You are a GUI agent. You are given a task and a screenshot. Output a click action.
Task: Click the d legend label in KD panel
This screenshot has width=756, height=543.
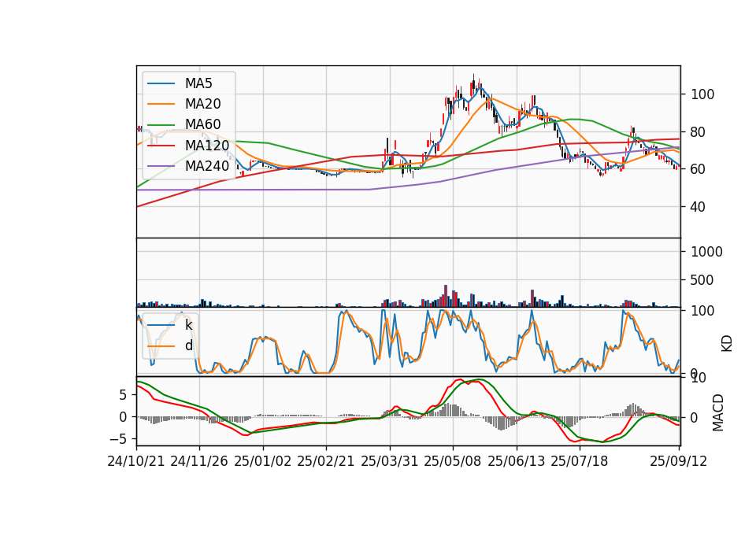click(189, 345)
